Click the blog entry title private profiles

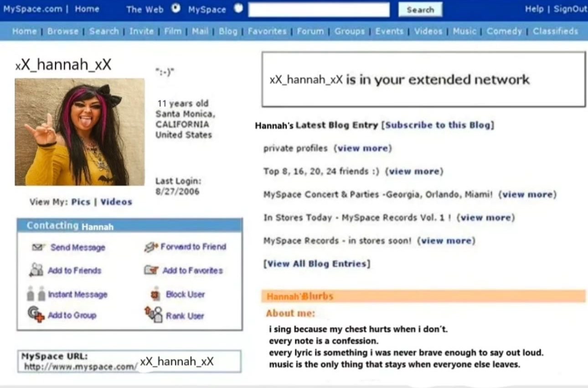(x=295, y=148)
